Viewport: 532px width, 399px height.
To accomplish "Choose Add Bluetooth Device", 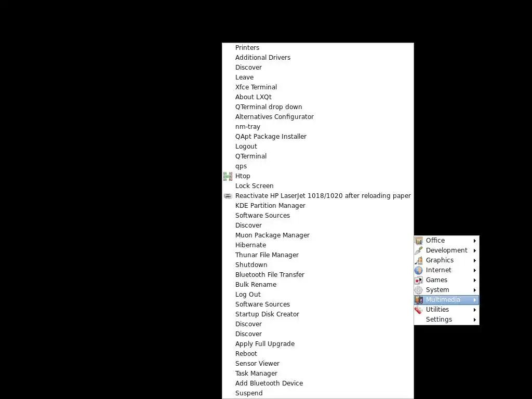I will coord(318,383).
